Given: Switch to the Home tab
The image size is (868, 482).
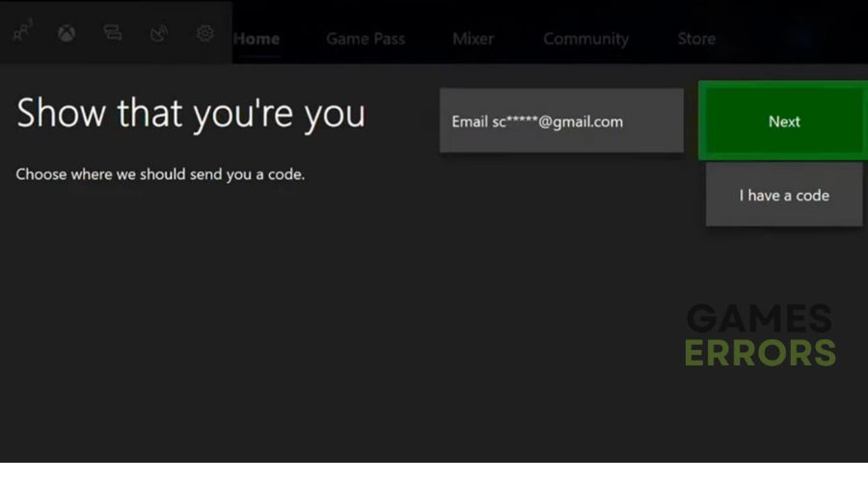Looking at the screenshot, I should pos(257,39).
